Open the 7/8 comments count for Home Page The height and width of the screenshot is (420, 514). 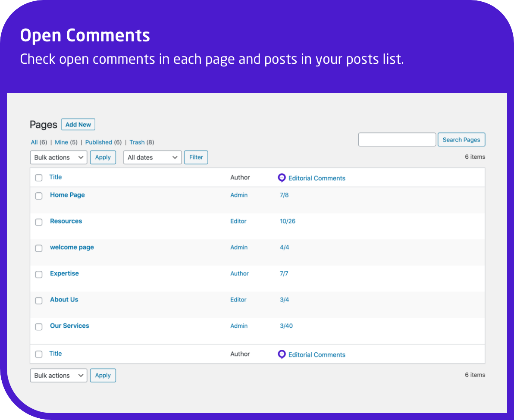[284, 195]
